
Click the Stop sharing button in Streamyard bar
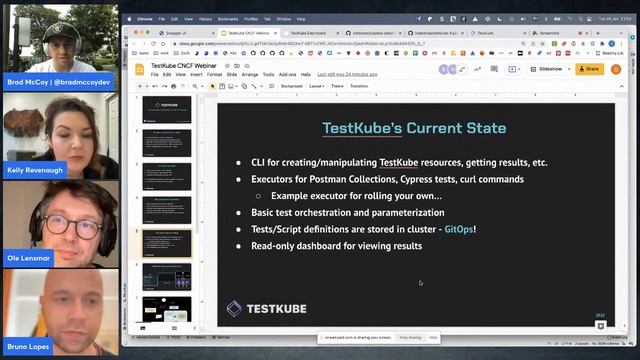410,338
